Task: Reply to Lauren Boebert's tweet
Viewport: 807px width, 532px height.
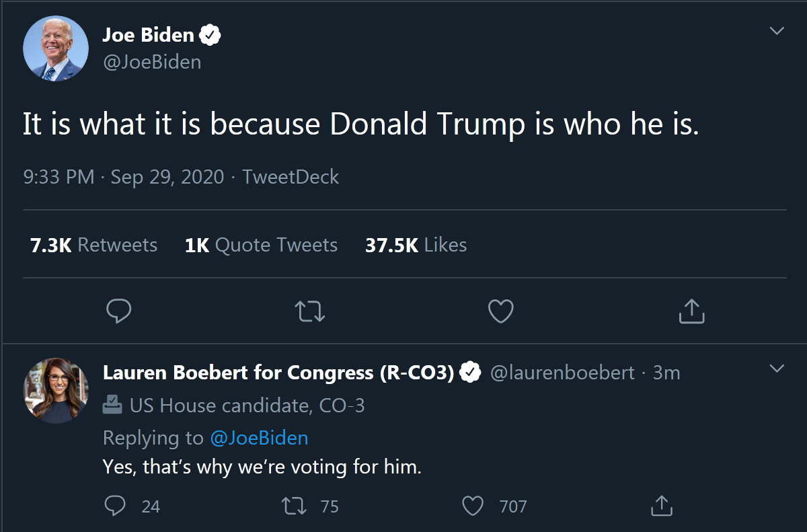Action: (116, 506)
